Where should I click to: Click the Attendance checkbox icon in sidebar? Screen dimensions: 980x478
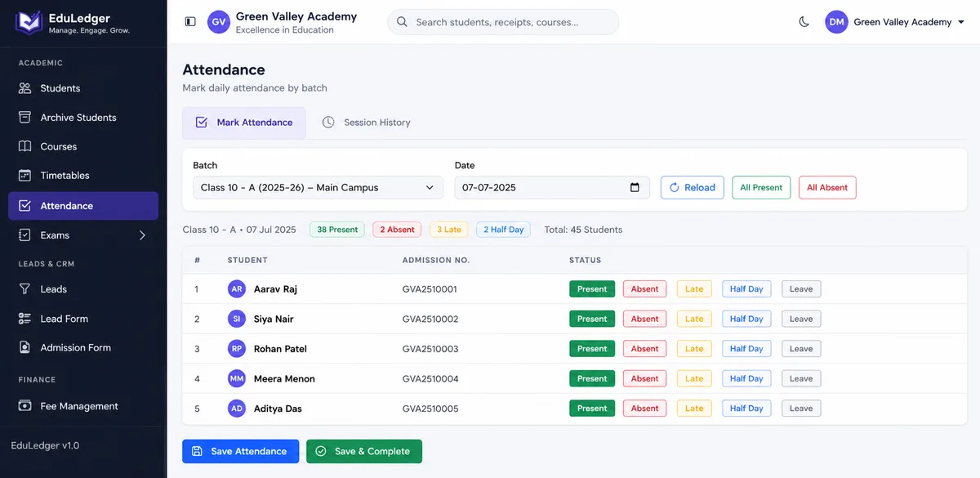(x=24, y=206)
